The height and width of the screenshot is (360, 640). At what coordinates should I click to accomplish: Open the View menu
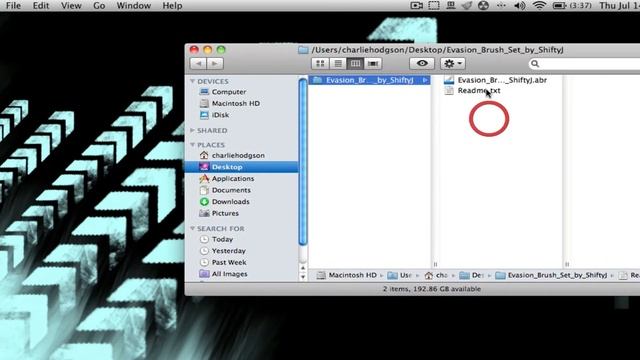point(71,6)
